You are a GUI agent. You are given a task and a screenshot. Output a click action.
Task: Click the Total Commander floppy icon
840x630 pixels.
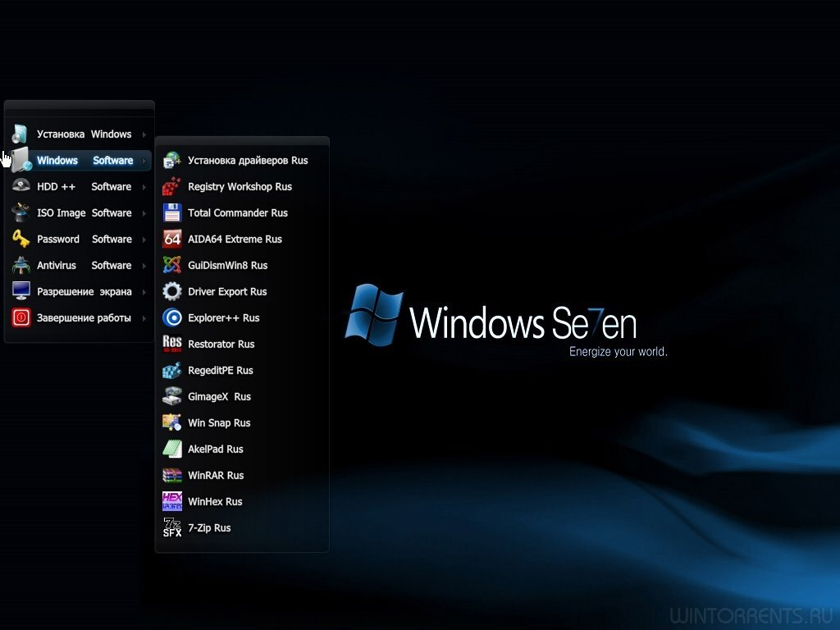pyautogui.click(x=172, y=212)
